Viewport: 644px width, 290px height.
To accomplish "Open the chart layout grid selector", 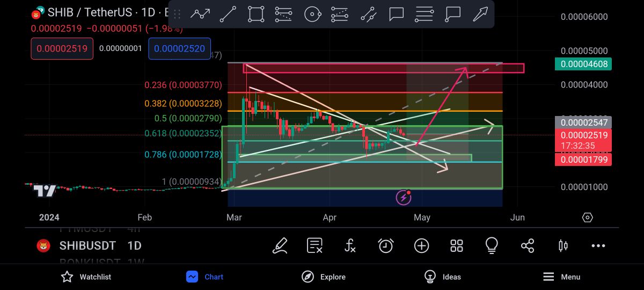I will 457,246.
